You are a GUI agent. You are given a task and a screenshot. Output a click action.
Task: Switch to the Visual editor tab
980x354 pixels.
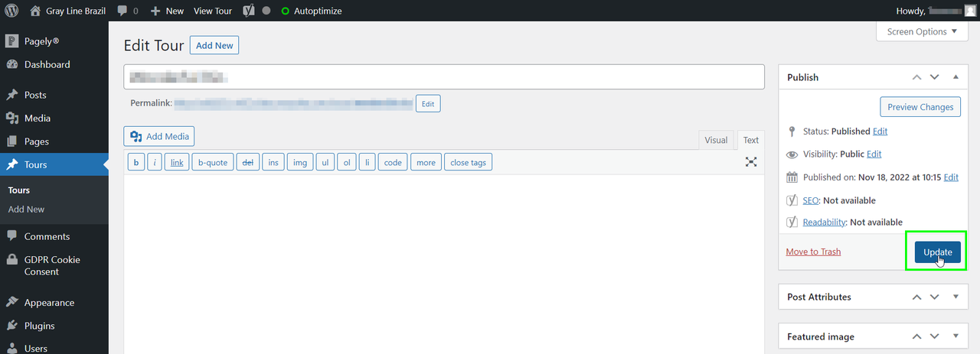coord(716,140)
